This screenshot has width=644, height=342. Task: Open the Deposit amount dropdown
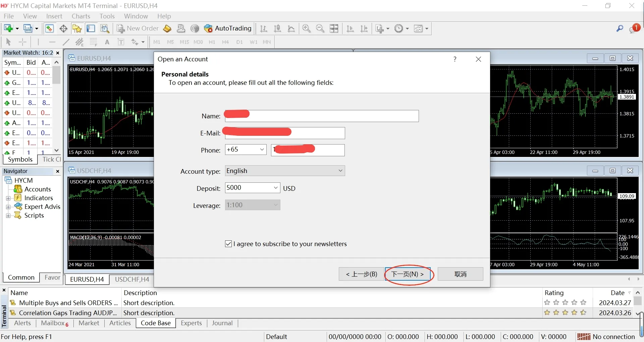252,188
